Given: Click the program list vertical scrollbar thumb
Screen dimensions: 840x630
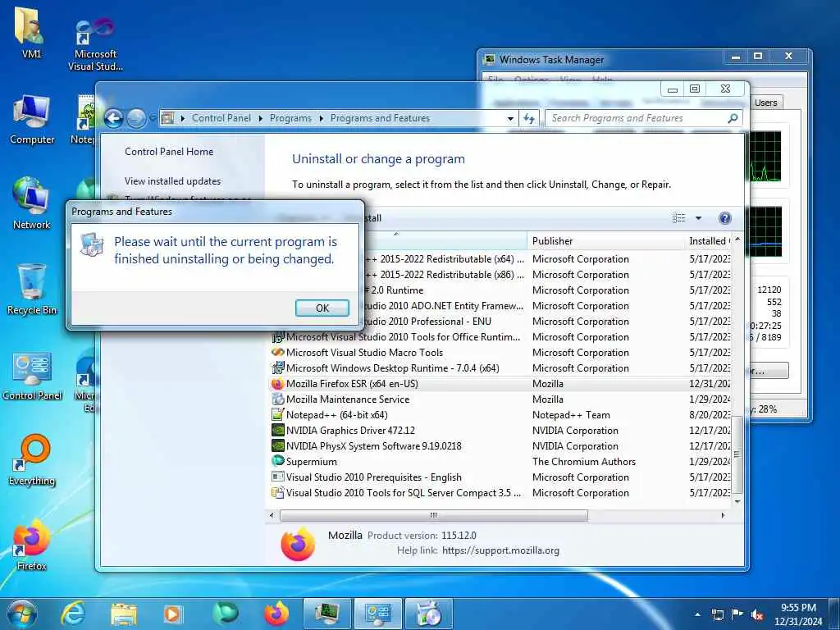Looking at the screenshot, I should (737, 454).
